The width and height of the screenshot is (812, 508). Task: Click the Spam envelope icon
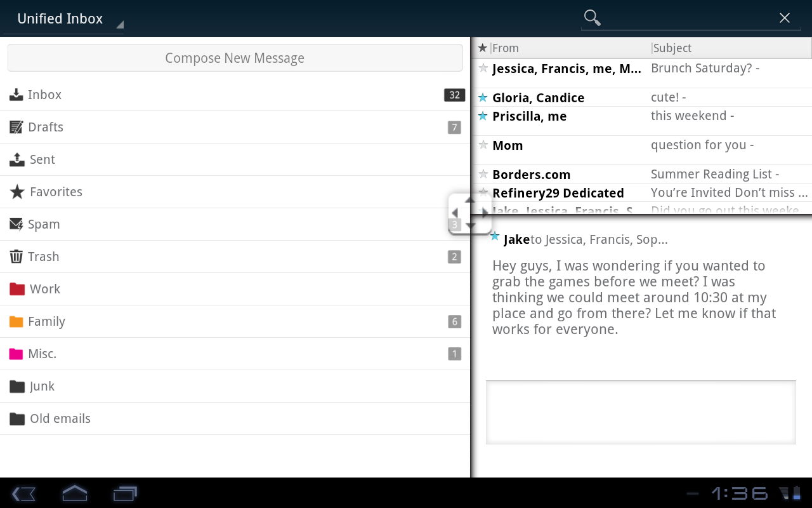(x=16, y=224)
